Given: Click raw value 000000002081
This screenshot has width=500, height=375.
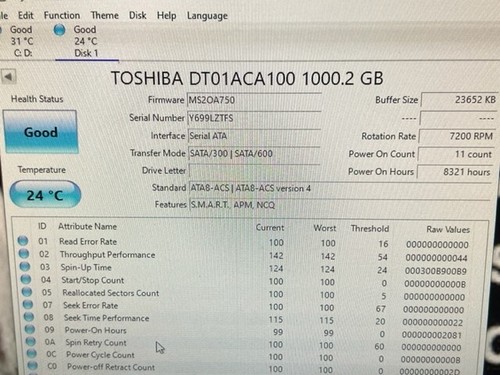Looking at the screenshot, I should point(432,335).
